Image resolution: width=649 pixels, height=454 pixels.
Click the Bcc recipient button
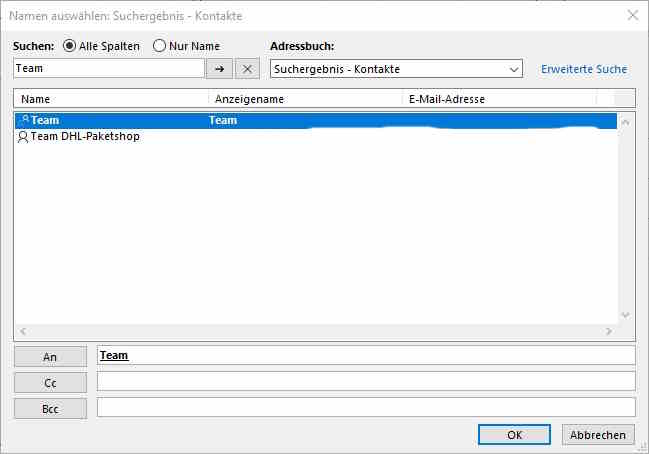pyautogui.click(x=50, y=408)
